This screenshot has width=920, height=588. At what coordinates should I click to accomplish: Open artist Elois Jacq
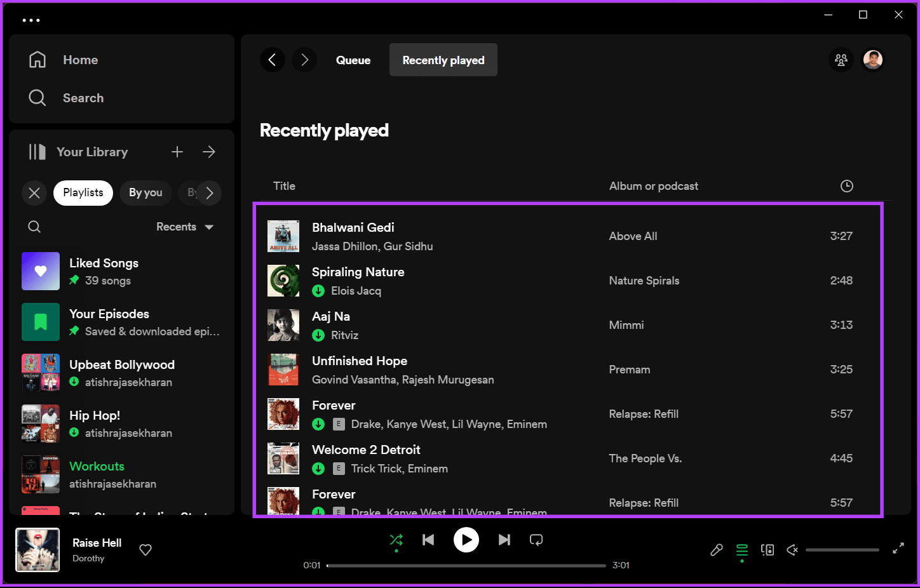click(x=356, y=291)
